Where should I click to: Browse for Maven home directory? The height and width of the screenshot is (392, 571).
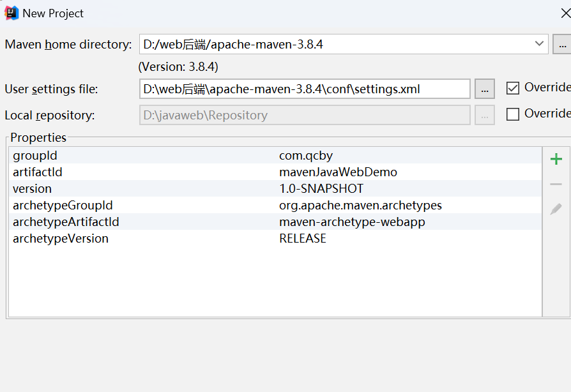562,45
